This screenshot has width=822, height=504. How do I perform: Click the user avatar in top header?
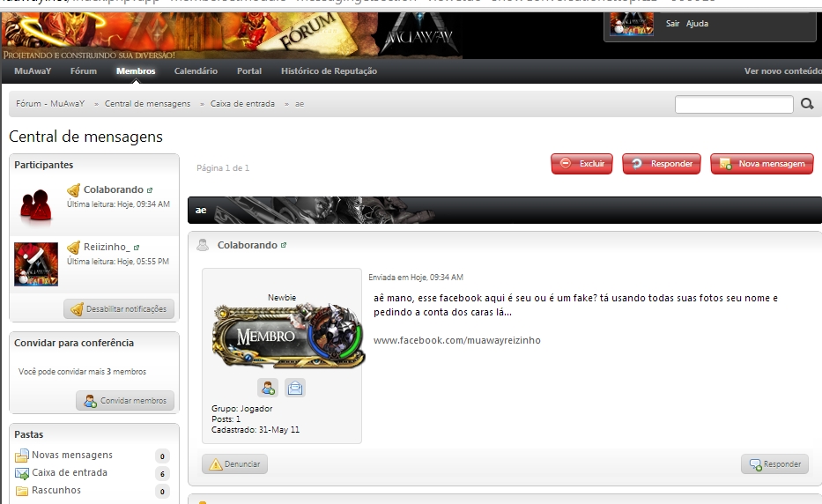click(632, 24)
